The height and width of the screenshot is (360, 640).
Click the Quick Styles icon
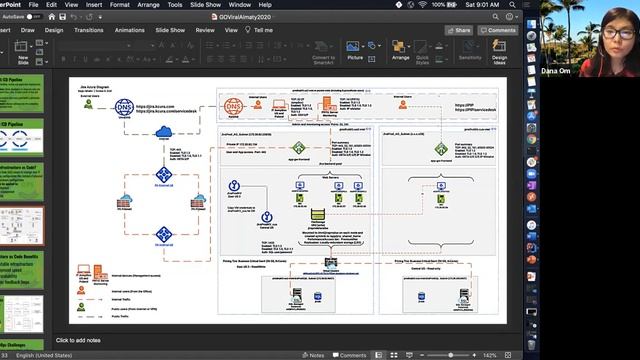point(420,47)
